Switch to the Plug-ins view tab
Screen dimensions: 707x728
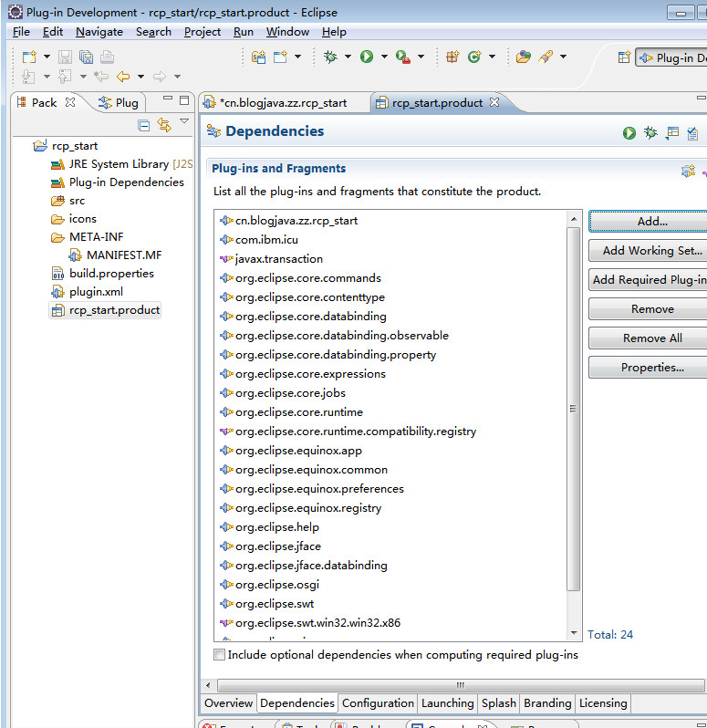120,102
